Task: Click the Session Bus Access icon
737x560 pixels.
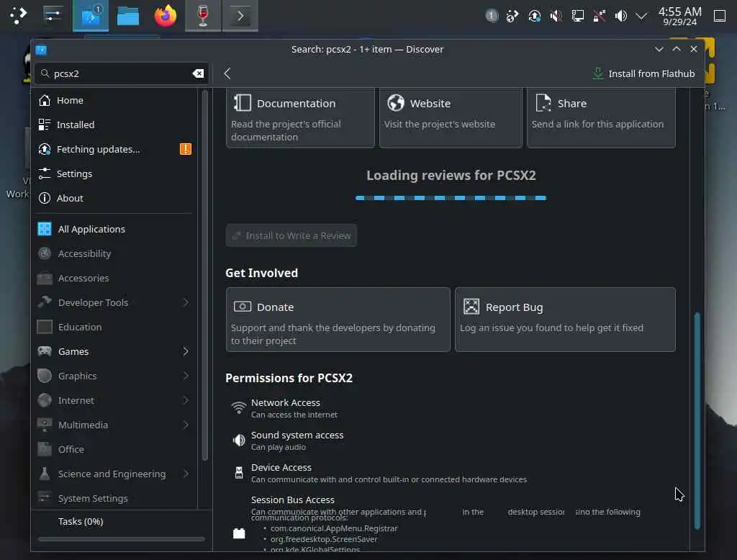Action: pyautogui.click(x=239, y=533)
